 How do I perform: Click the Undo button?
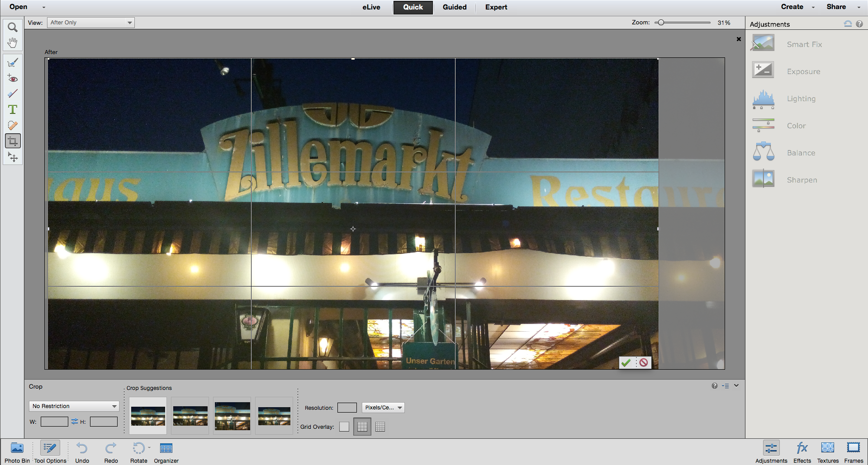[x=82, y=453]
